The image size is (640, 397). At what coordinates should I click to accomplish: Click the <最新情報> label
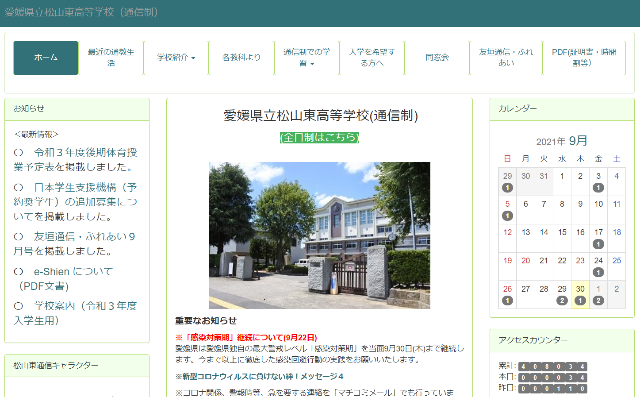pos(36,134)
